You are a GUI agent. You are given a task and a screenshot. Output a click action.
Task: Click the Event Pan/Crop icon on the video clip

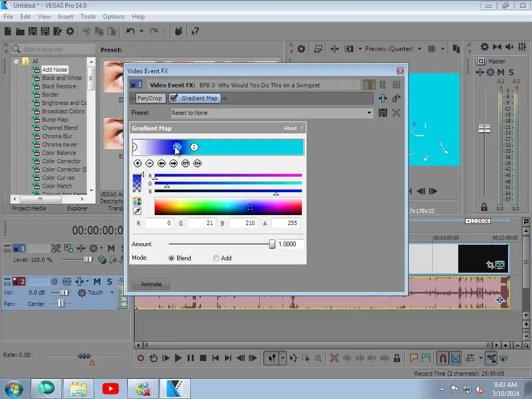[x=490, y=264]
